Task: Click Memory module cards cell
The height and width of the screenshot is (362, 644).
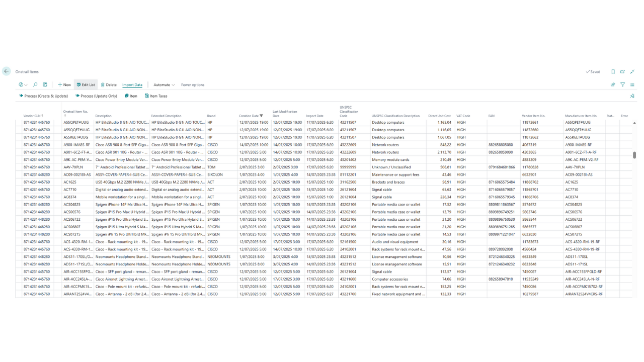Action: coord(390,160)
